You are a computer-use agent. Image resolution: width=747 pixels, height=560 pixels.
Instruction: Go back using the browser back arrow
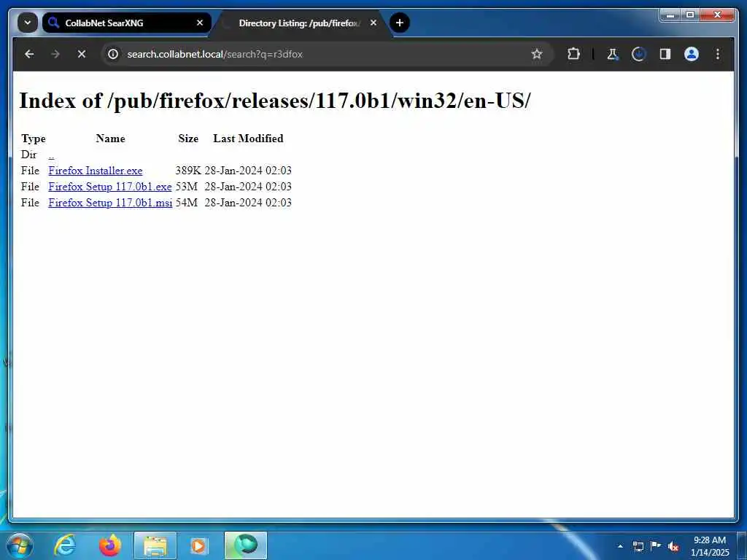point(29,54)
